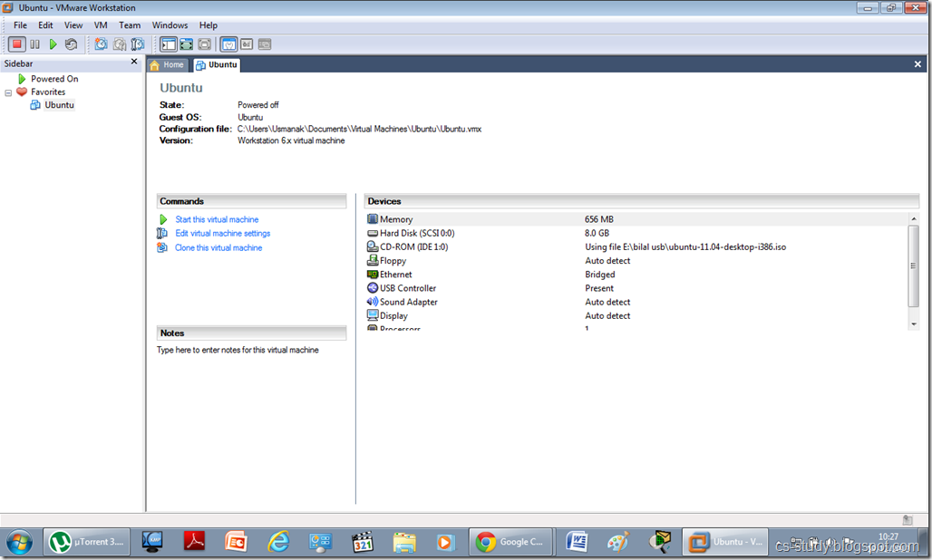This screenshot has width=932, height=560.
Task: Click Clone this virtual machine link
Action: pos(218,247)
